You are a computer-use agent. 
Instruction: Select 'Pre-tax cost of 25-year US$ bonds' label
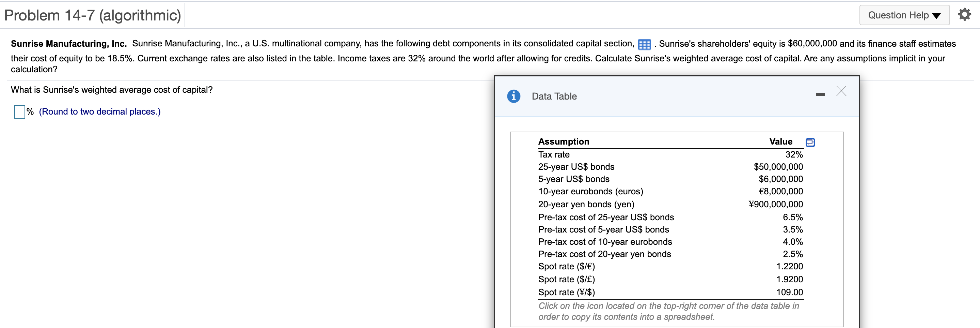point(606,217)
